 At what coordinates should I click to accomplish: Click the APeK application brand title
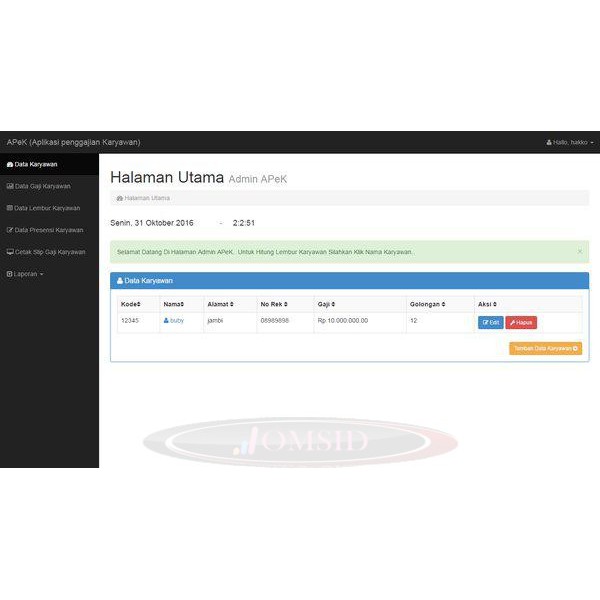click(x=73, y=142)
